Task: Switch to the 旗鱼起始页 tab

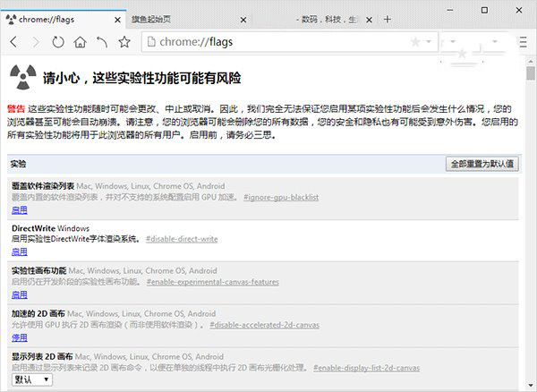Action: (x=189, y=20)
